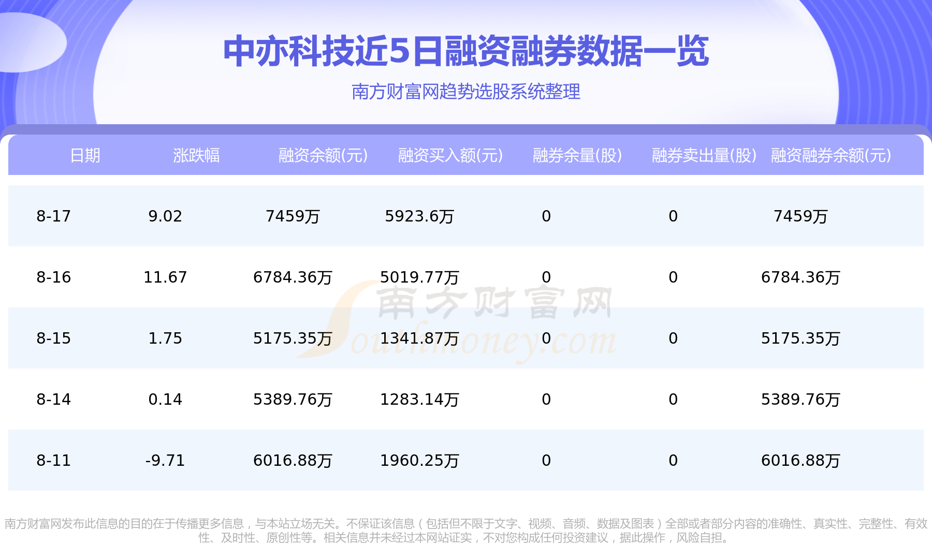Click 融资融券余额 6016.88万 in 8-11 row
The image size is (932, 560).
(x=800, y=460)
